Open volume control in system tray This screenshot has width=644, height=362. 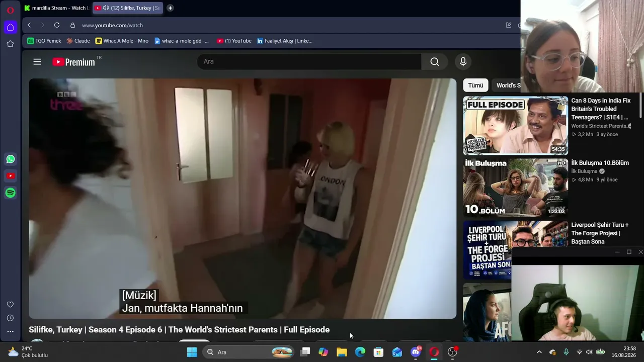point(589,352)
